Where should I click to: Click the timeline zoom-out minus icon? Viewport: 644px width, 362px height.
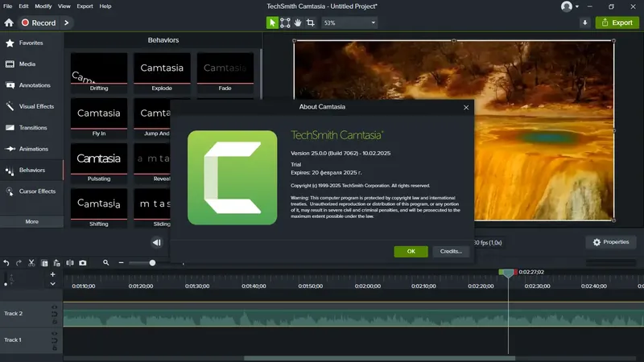[x=122, y=263]
